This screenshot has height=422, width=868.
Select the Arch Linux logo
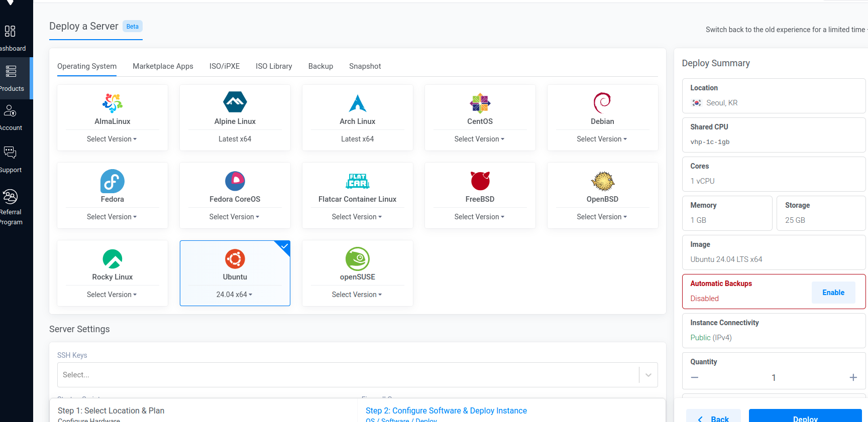[x=357, y=103]
